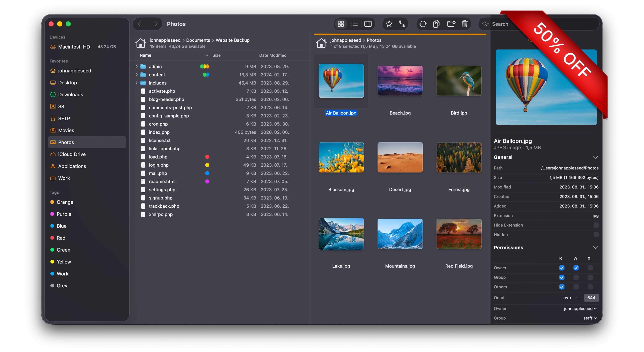Switch to list view
Image resolution: width=644 pixels, height=352 pixels.
(x=354, y=24)
